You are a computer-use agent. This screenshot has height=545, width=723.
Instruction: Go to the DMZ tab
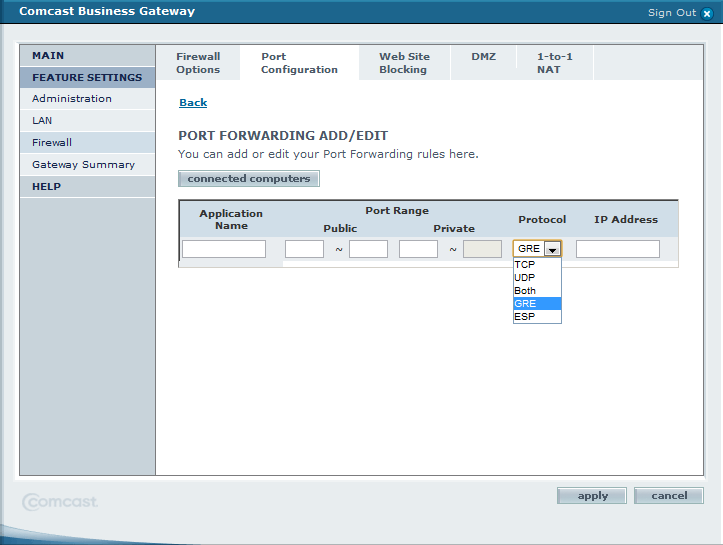(483, 57)
